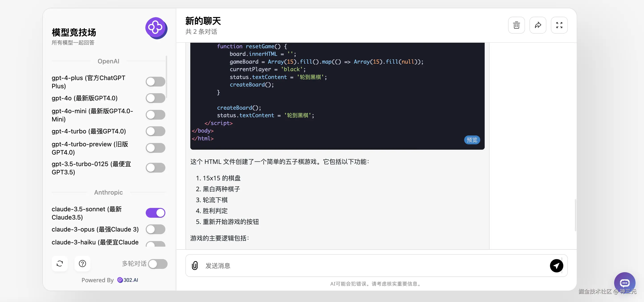Enable gpt-4-plus official ChatGPT toggle
The width and height of the screenshot is (644, 302).
click(155, 82)
